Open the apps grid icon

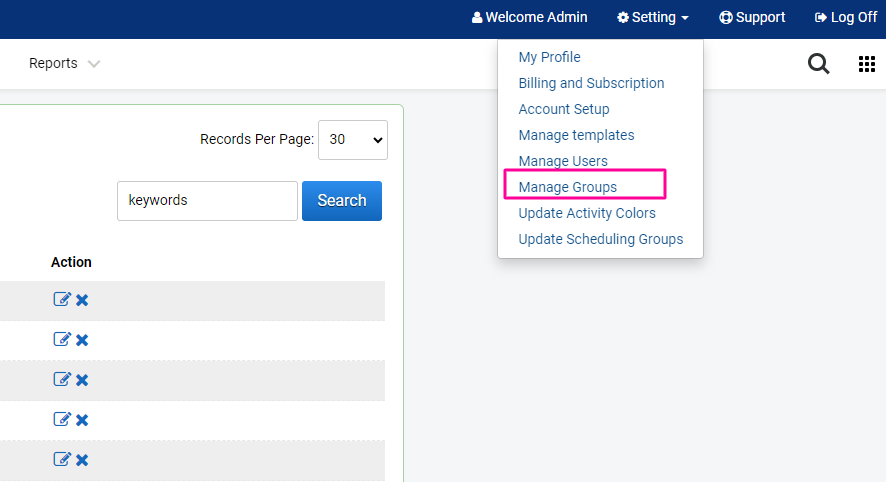(867, 64)
